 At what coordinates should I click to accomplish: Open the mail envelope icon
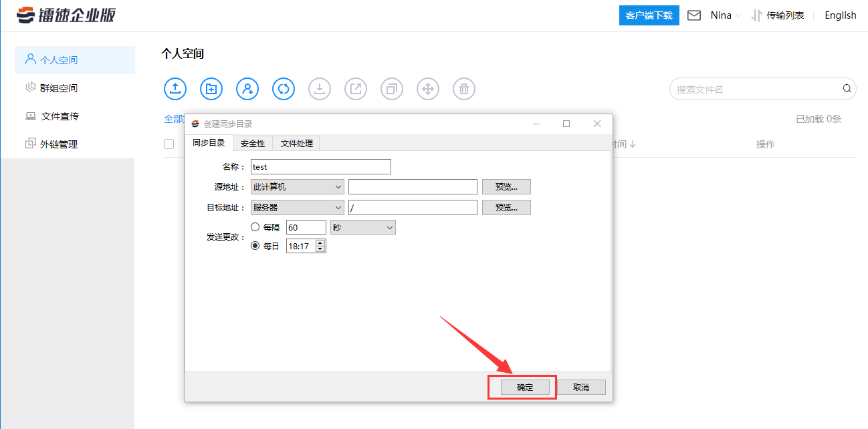(x=694, y=15)
